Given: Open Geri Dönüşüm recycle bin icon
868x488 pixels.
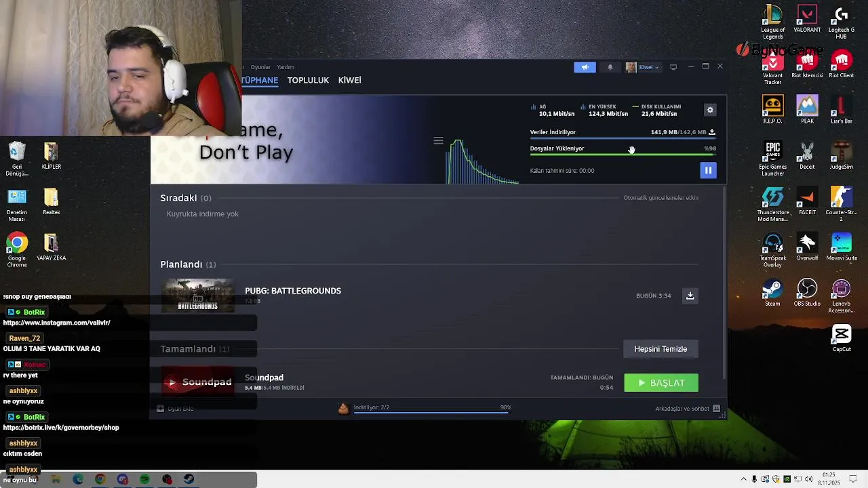Looking at the screenshot, I should pyautogui.click(x=17, y=159).
